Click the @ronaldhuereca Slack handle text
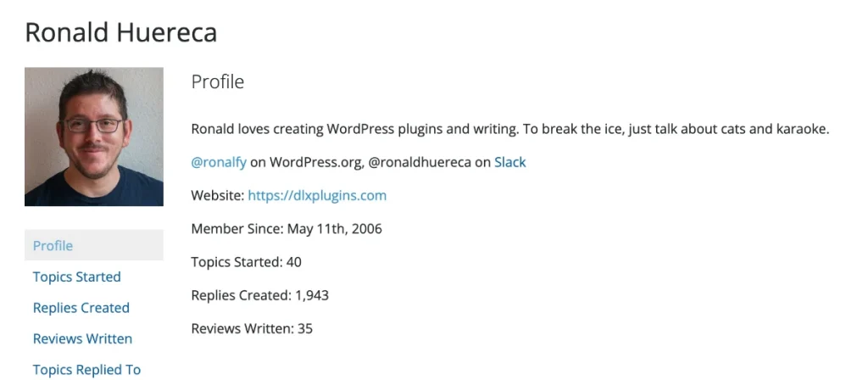The width and height of the screenshot is (868, 380). point(420,162)
